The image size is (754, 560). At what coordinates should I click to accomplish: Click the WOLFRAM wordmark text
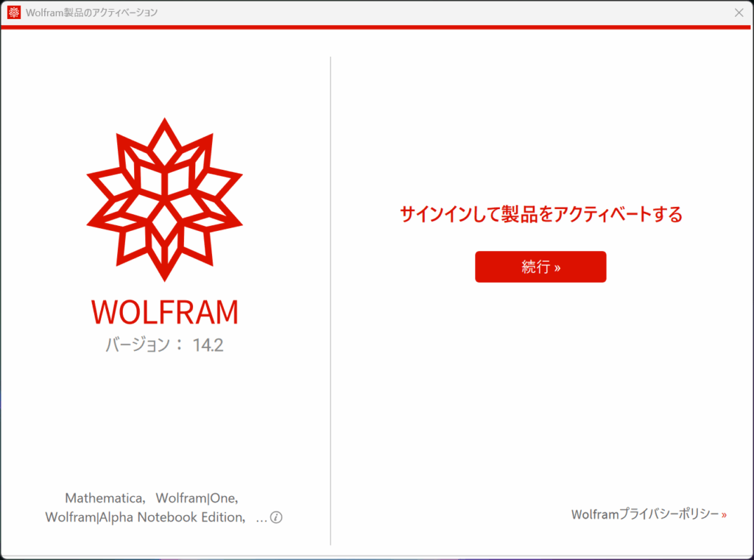pos(164,312)
